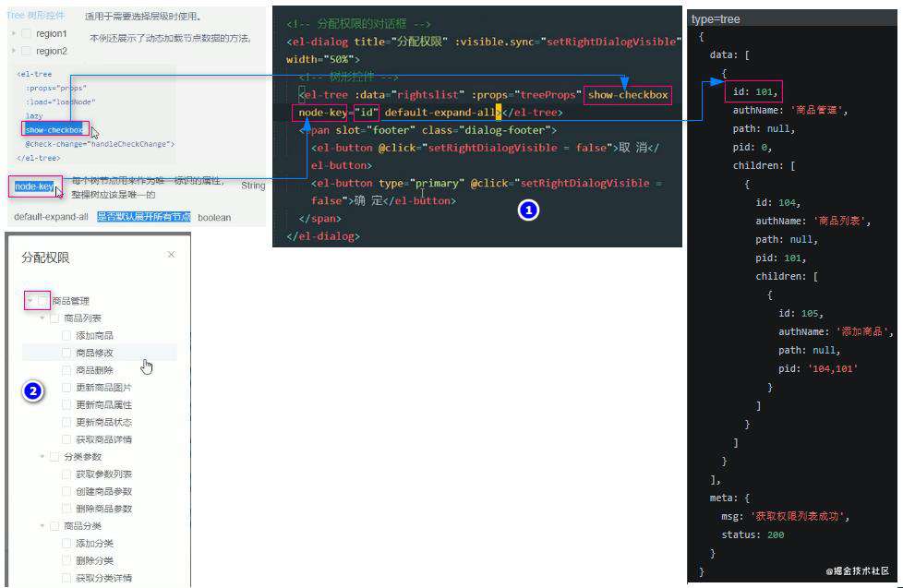Click the 商品管理 tree label
Image resolution: width=903 pixels, height=588 pixels.
click(71, 301)
